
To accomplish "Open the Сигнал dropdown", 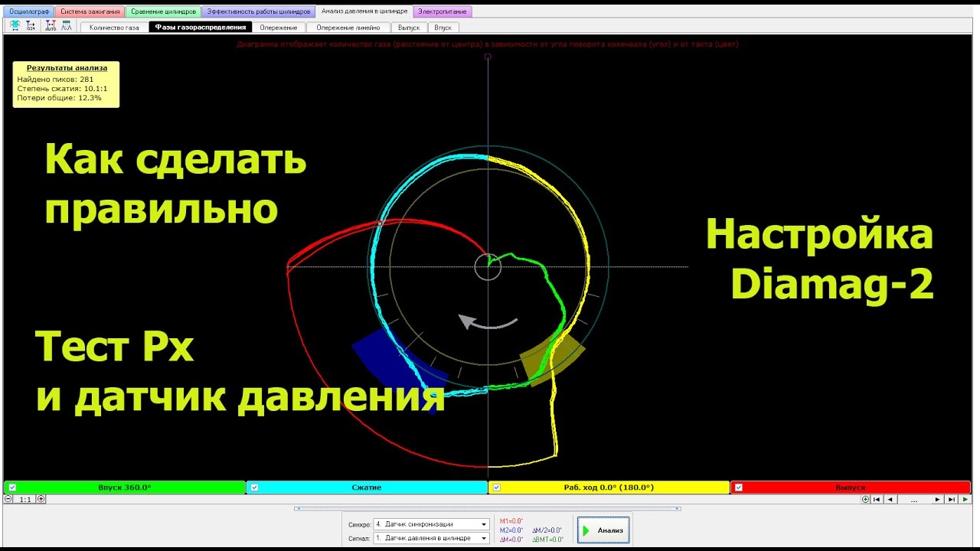I will click(x=431, y=538).
